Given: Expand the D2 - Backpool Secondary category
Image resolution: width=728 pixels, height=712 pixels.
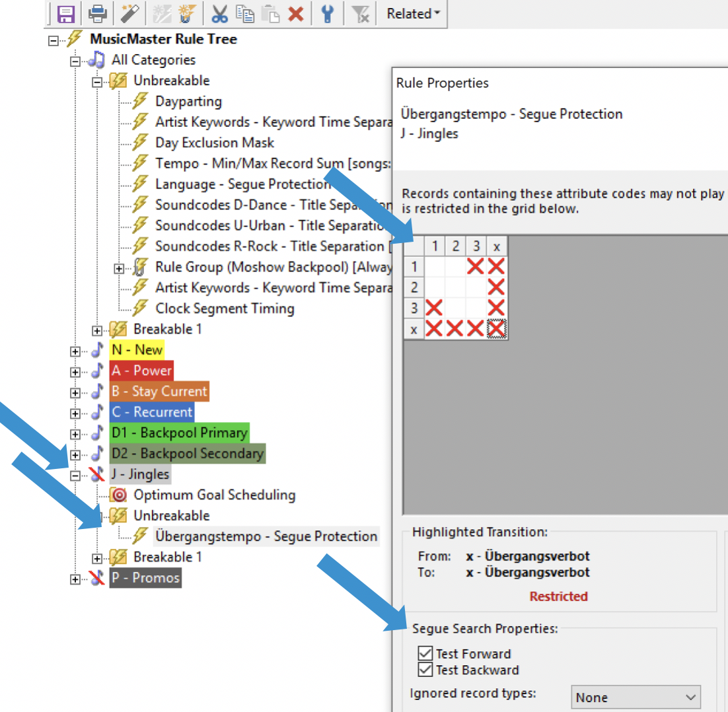Looking at the screenshot, I should 75,454.
